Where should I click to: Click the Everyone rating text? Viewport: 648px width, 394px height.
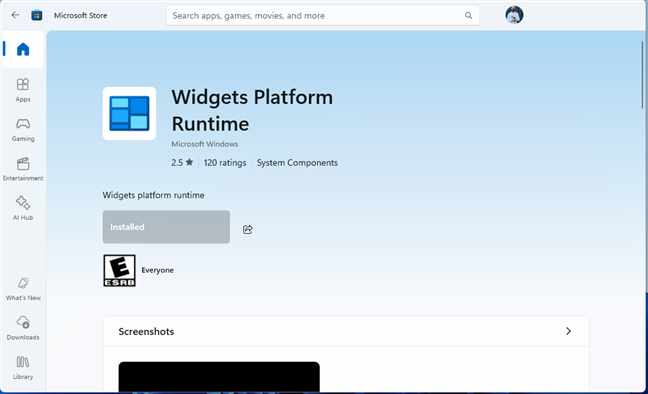[x=157, y=270]
